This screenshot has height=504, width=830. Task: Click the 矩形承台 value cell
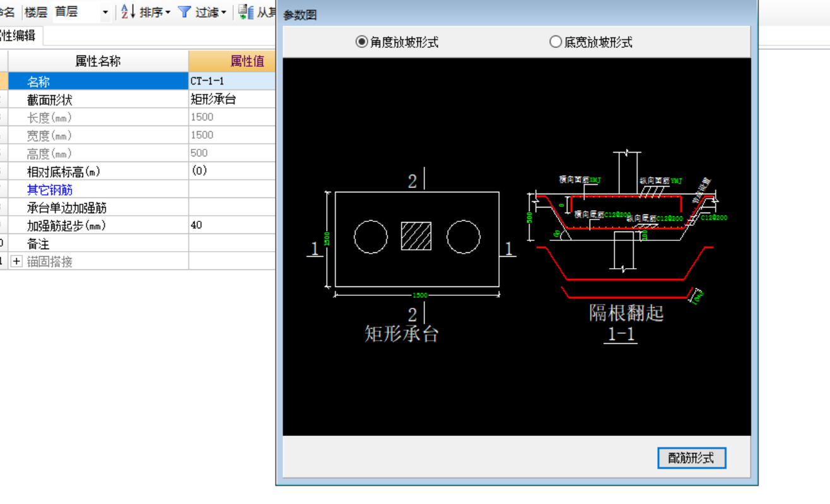pos(232,99)
